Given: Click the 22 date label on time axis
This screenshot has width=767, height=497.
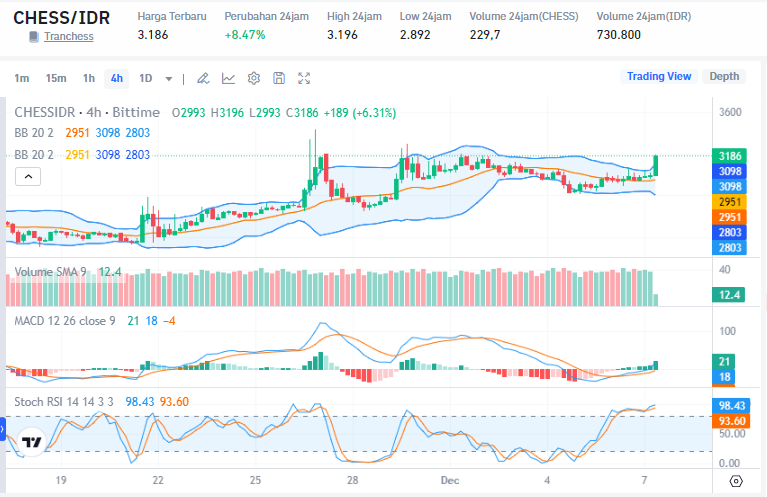Looking at the screenshot, I should coord(158,480).
